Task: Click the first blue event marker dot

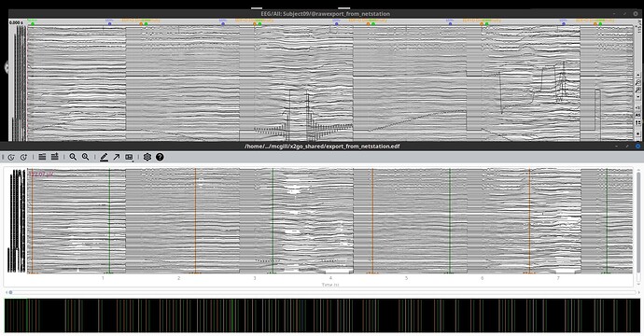Action: [109, 24]
